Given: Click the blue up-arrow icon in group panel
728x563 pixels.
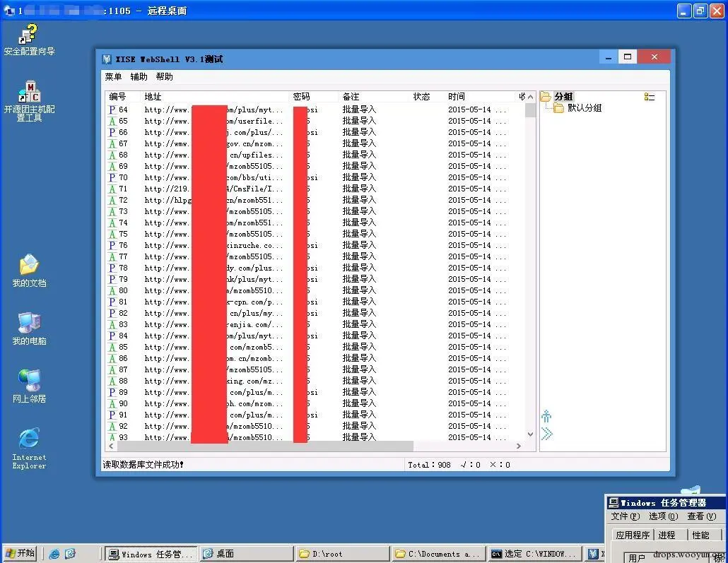Looking at the screenshot, I should coord(546,416).
